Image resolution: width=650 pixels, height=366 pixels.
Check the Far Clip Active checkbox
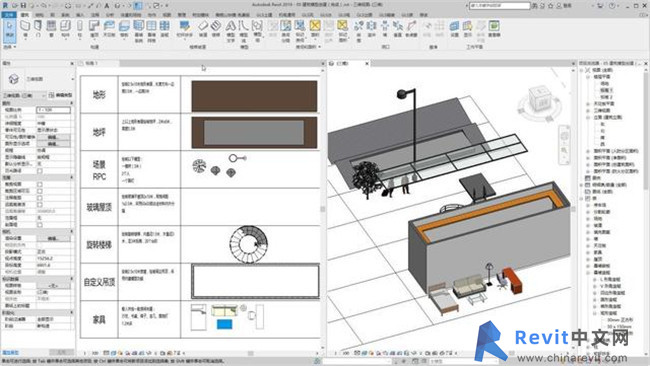click(x=40, y=204)
